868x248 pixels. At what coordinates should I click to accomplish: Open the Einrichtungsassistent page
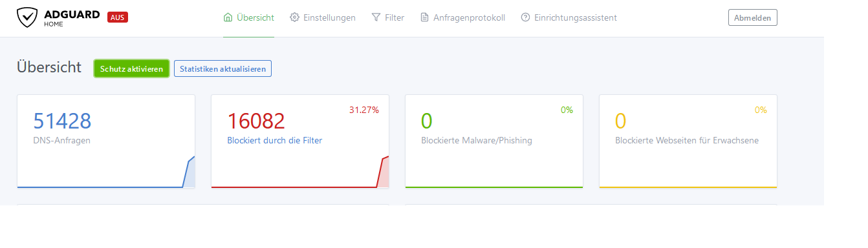tap(569, 17)
